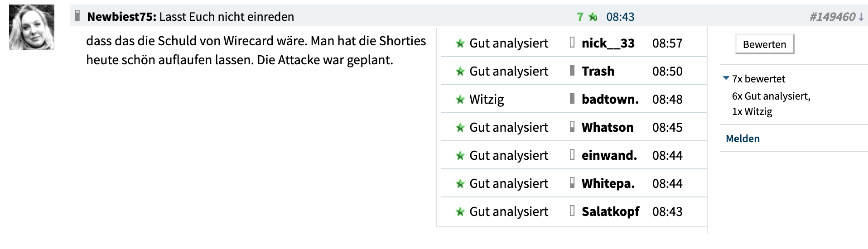
Task: Open Whitepa. user profile
Action: pyautogui.click(x=608, y=184)
